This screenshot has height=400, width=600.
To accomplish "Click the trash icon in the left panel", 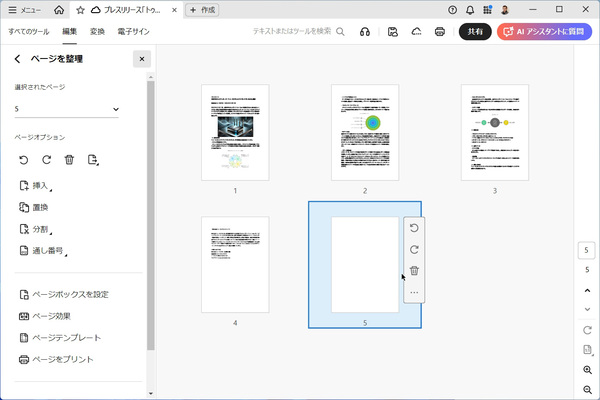I will 69,160.
